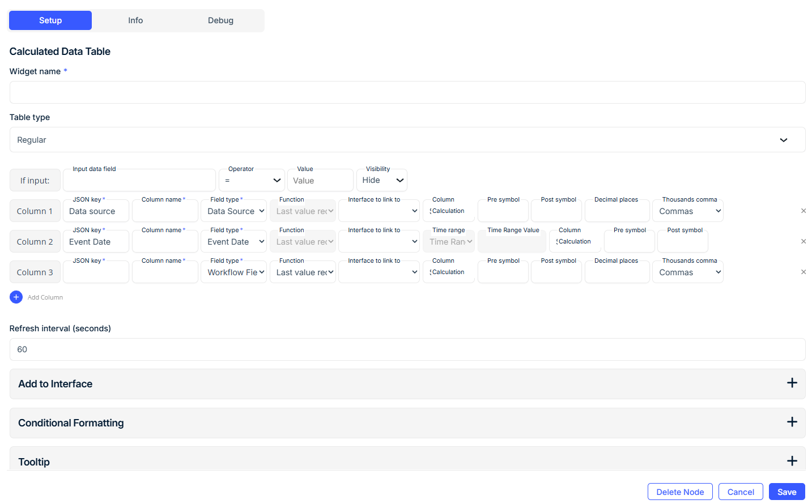Open Column 1 Field type Data Source dropdown
The width and height of the screenshot is (812, 504).
[x=233, y=211]
